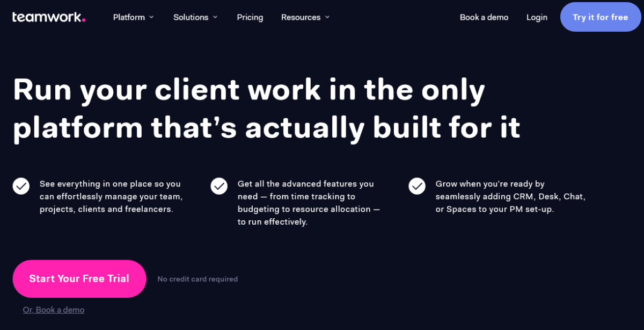Click checkmark icon beside 'See everything in one place'

click(x=21, y=186)
